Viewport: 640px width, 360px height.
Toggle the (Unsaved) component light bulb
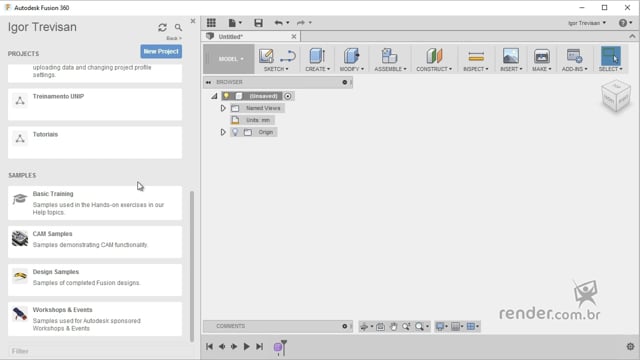point(227,96)
